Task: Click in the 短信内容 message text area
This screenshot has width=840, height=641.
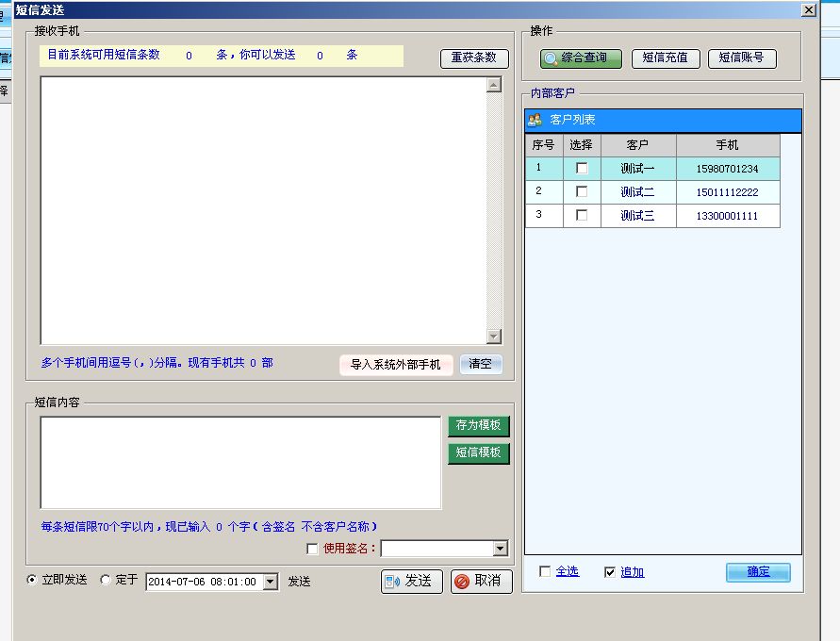Action: (240, 463)
